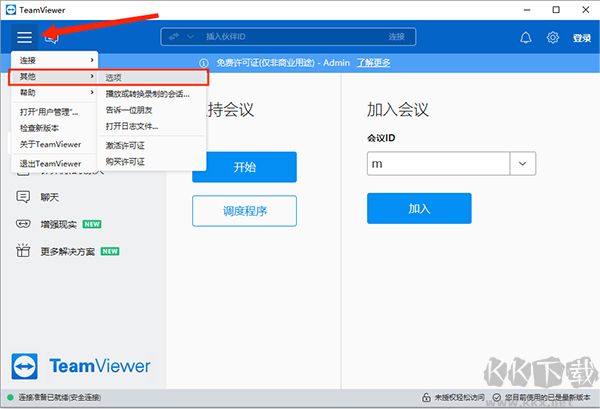
Task: Open the 更多解决方案 sidebar item
Action: coord(68,251)
